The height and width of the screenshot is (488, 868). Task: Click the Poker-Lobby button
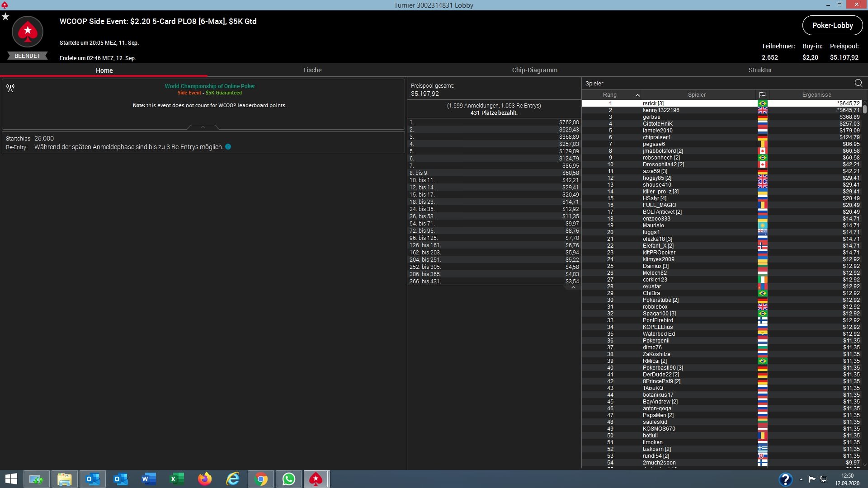(x=832, y=25)
